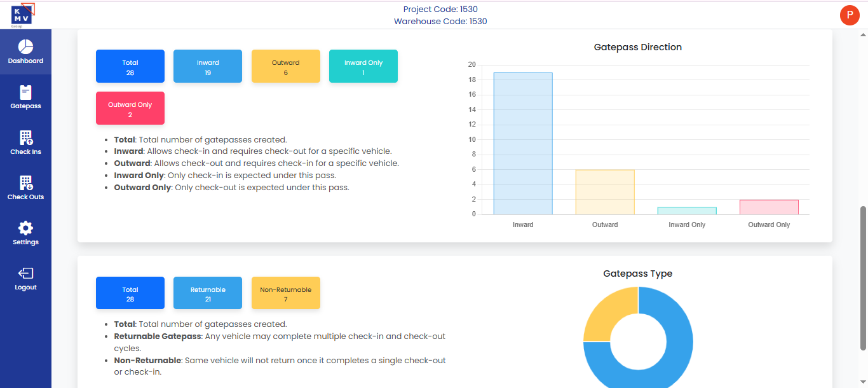The height and width of the screenshot is (388, 868).
Task: Click the Outward 6 card
Action: click(x=286, y=66)
